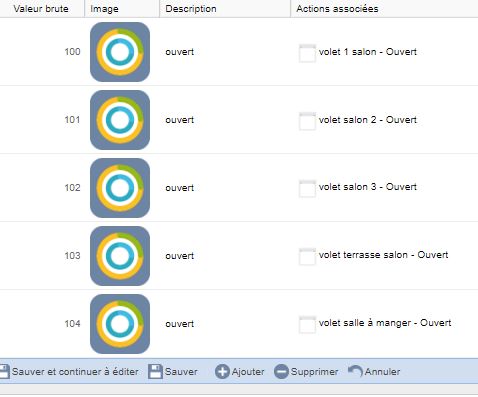This screenshot has width=478, height=397.
Task: Open the volet terrasse salon - Ouvert action
Action: (x=383, y=255)
